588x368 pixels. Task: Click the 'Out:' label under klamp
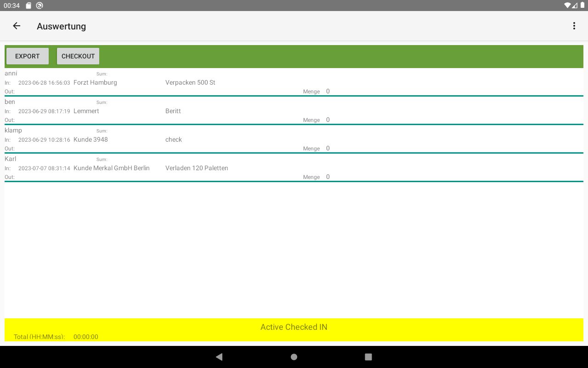pos(10,149)
